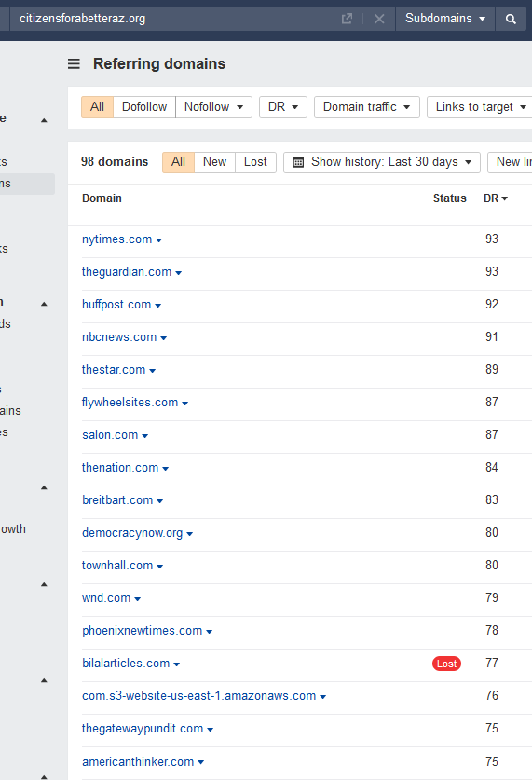Click the search magnifier icon
The image size is (532, 780).
[511, 19]
